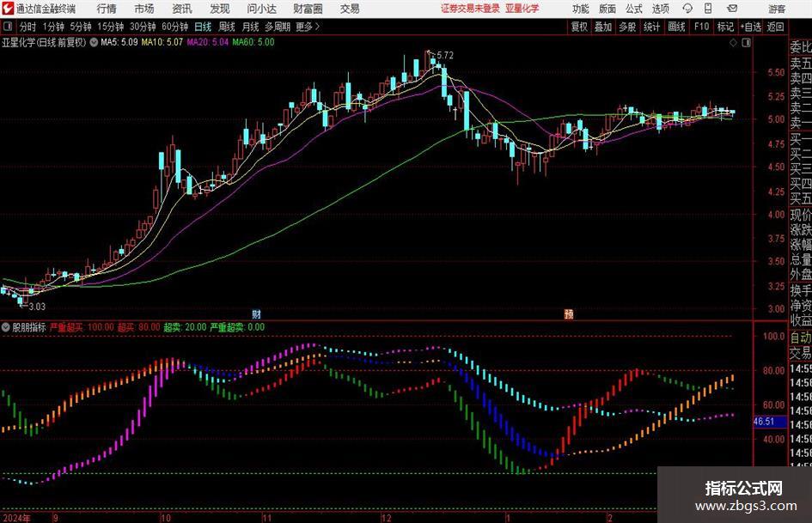Switch to the 5分钟 period
This screenshot has width=812, height=523.
tap(80, 27)
